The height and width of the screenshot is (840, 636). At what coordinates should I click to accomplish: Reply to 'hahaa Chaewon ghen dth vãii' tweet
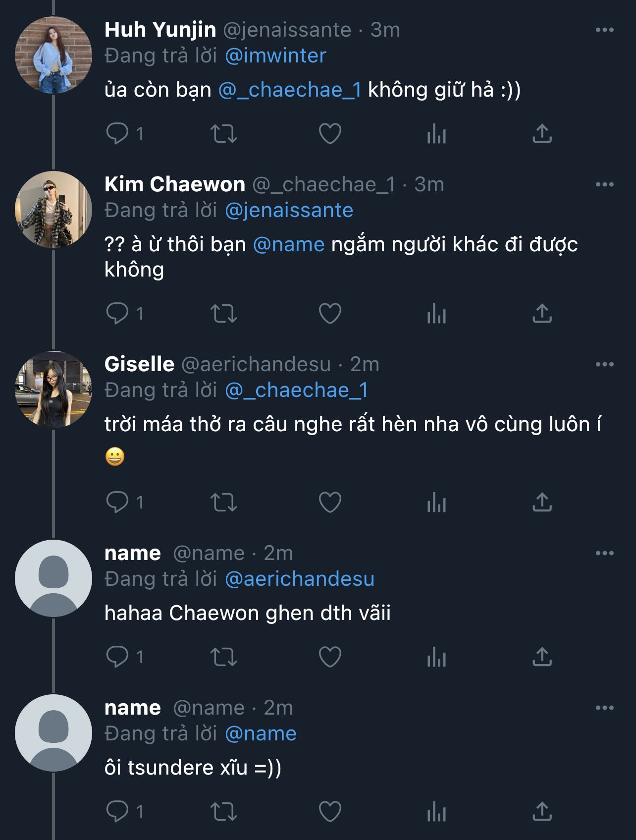tap(117, 657)
